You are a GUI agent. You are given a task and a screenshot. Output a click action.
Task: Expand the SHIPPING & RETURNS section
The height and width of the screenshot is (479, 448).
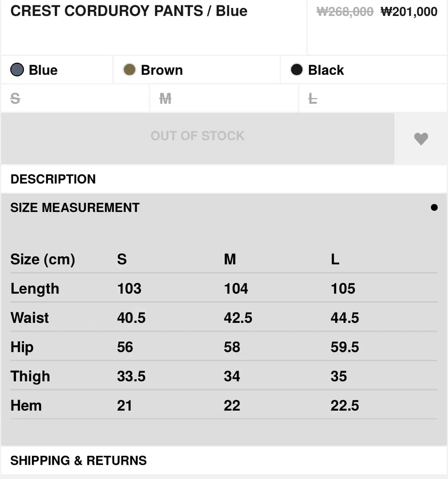coord(79,461)
